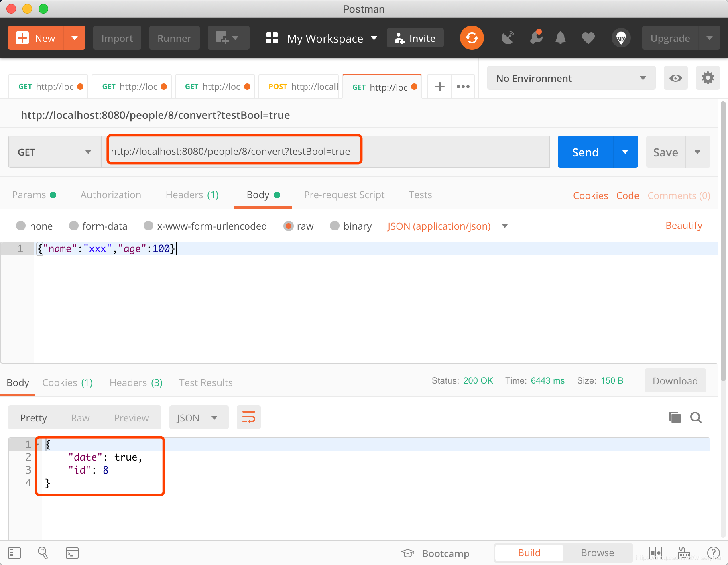Viewport: 728px width, 565px height.
Task: Open the Tests request tab
Action: (x=420, y=195)
